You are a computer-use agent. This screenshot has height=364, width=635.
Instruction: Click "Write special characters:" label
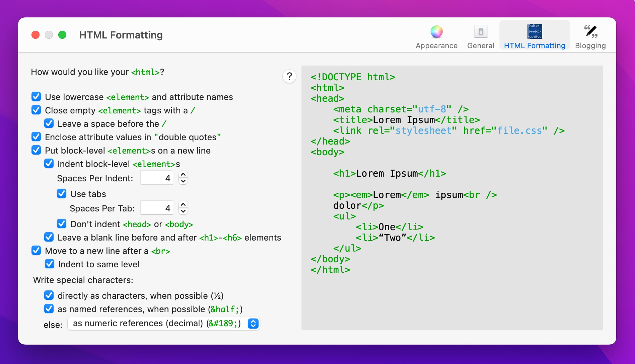(83, 280)
